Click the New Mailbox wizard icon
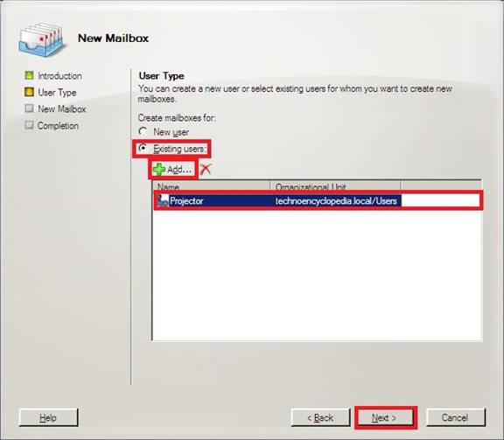The width and height of the screenshot is (504, 440). click(40, 39)
